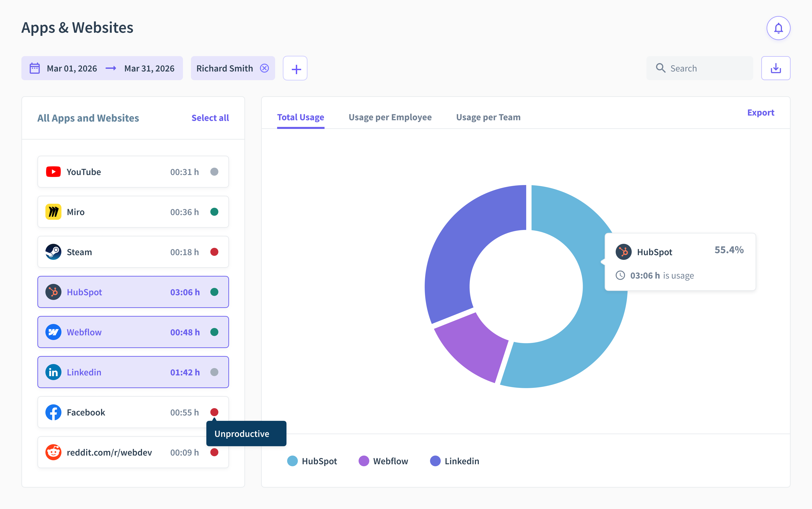Open the Mar 01, 2026 start date picker
Screen dimensions: 812x509
click(72, 68)
